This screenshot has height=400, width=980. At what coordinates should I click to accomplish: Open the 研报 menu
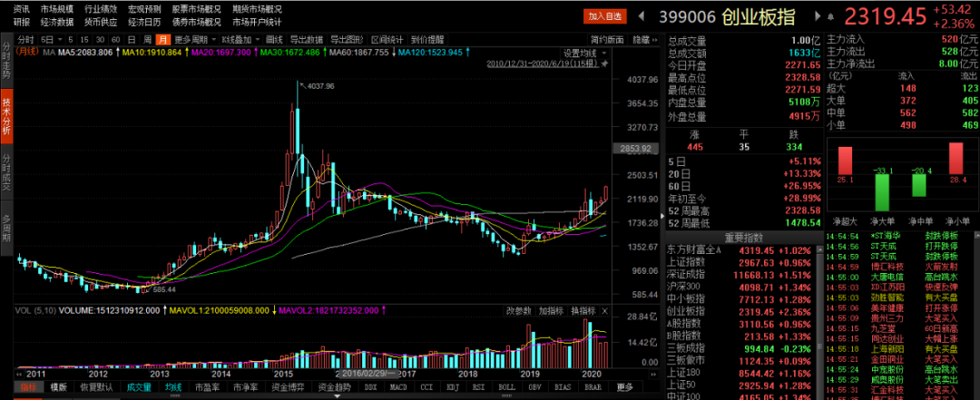coord(21,23)
